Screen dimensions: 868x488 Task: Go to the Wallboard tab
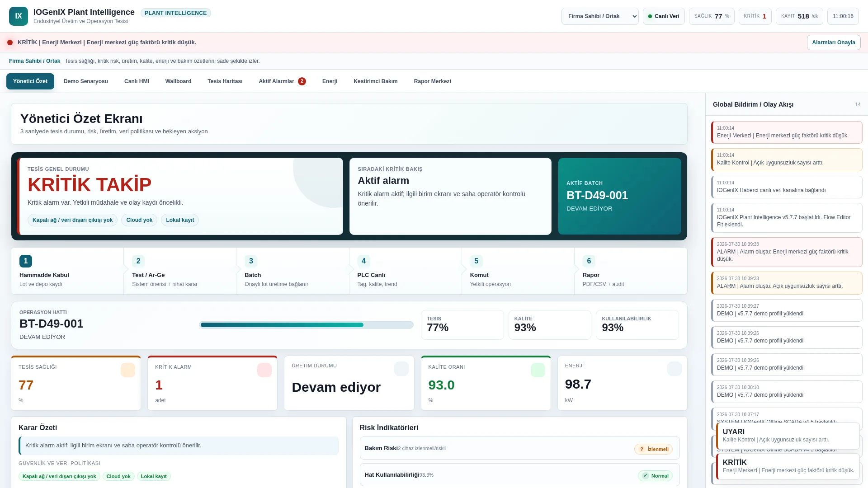pos(178,81)
